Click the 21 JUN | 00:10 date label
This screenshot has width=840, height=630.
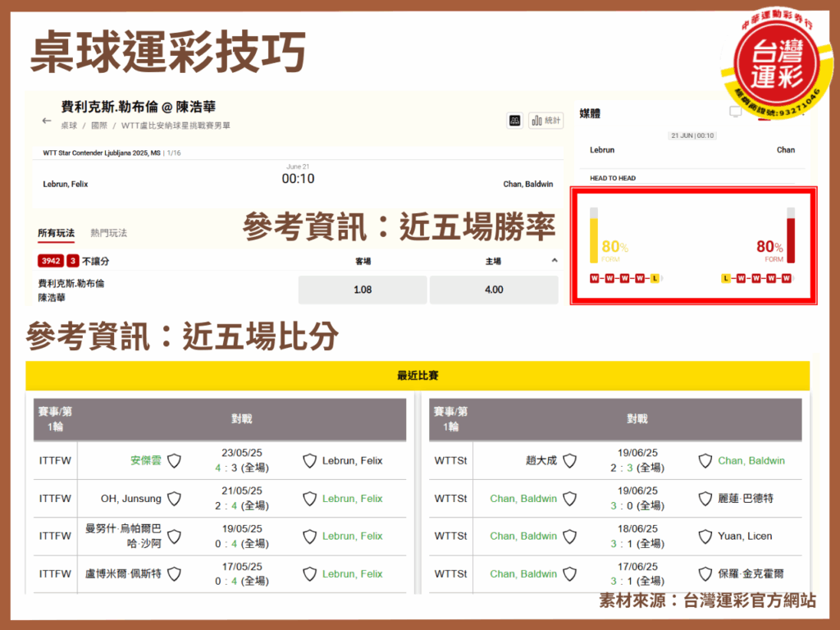692,135
